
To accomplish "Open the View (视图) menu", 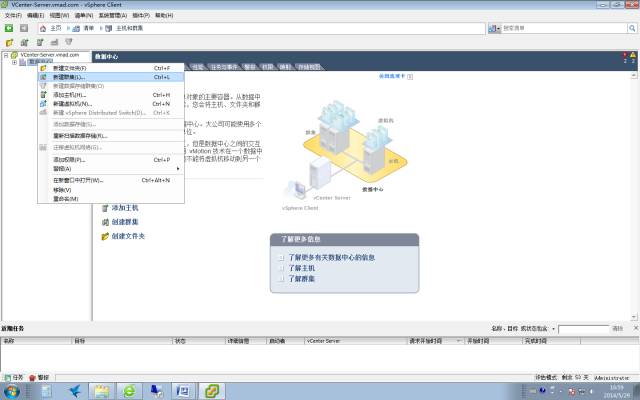I will click(59, 15).
